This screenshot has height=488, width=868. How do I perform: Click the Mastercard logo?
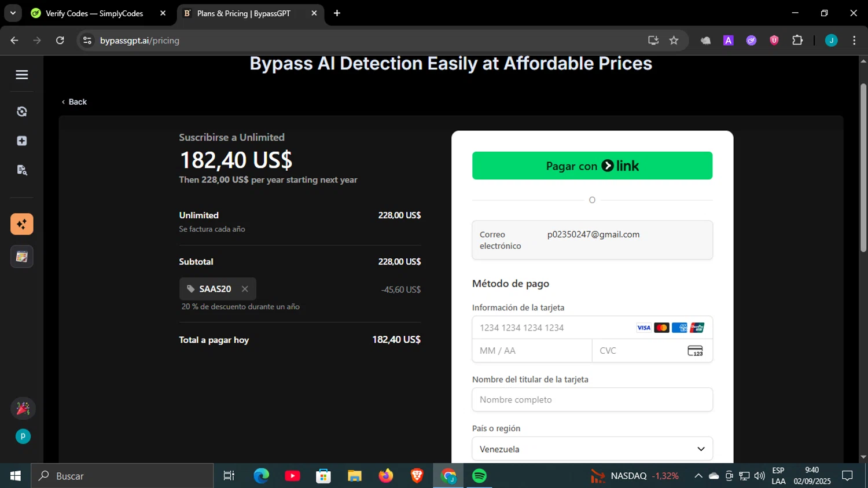click(x=661, y=328)
